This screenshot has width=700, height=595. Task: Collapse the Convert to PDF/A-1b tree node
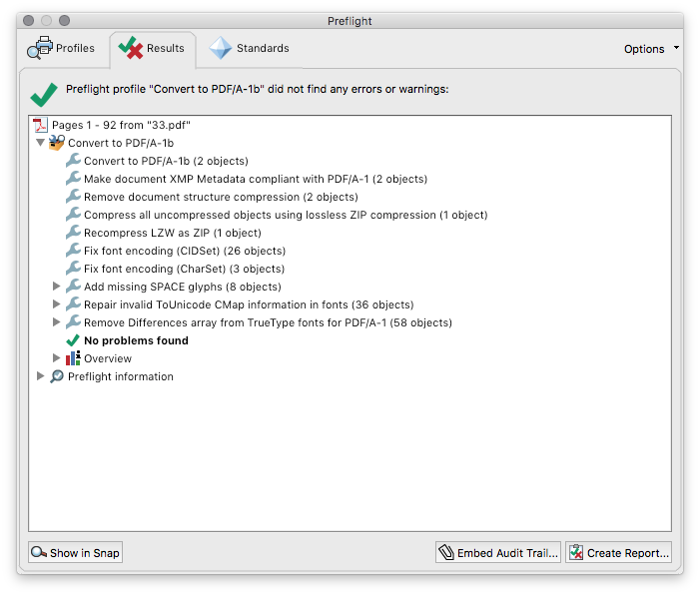tap(40, 143)
